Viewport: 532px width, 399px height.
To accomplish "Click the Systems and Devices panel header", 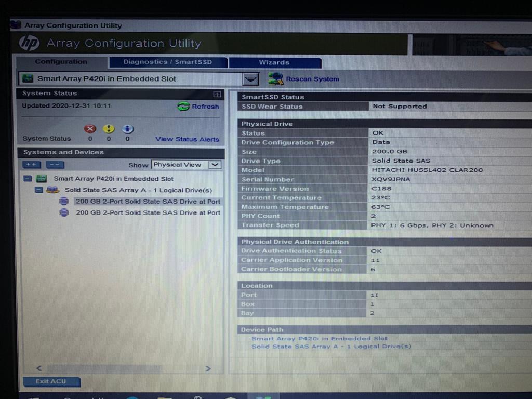I will pos(121,152).
